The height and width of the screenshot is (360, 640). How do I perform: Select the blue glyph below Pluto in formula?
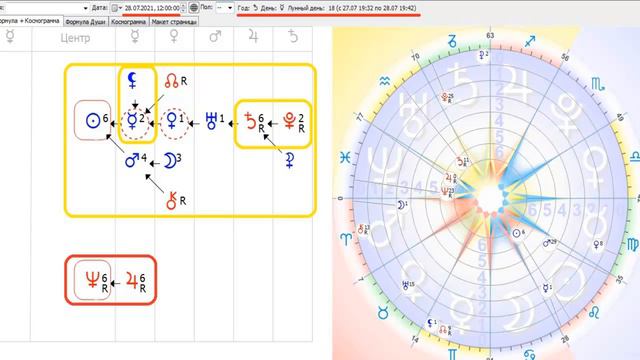click(290, 161)
